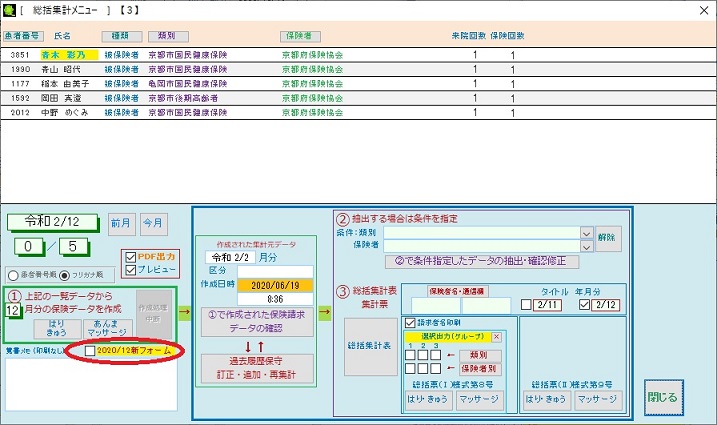Open ①で作成された保険請求データの確認
The width and height of the screenshot is (717, 425).
pos(256,322)
